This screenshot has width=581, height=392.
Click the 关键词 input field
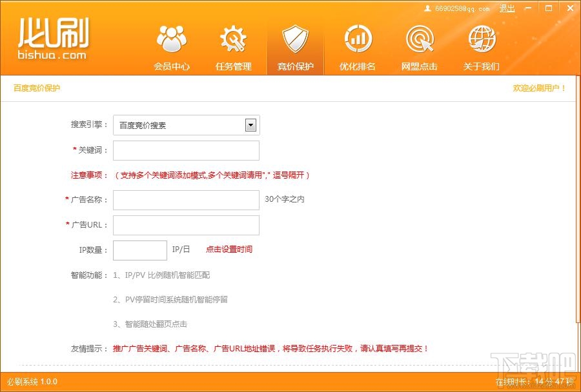pos(186,150)
